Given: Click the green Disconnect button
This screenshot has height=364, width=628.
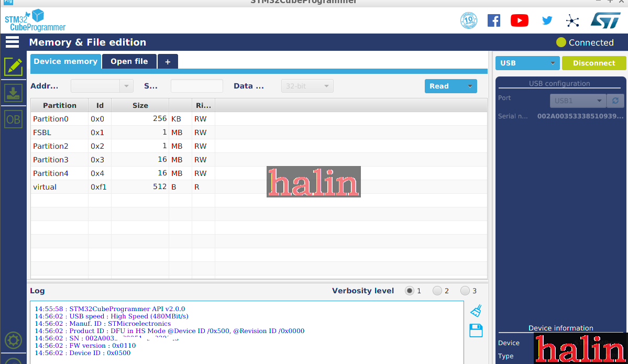Looking at the screenshot, I should point(593,63).
